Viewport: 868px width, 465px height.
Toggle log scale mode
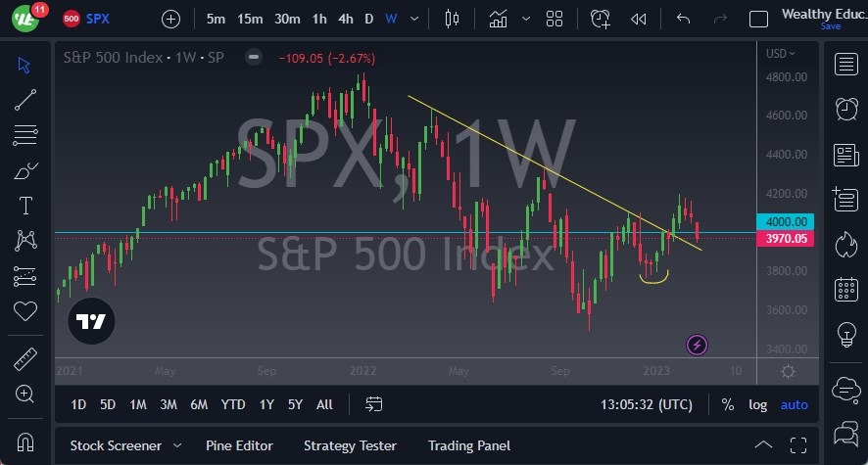tap(758, 404)
